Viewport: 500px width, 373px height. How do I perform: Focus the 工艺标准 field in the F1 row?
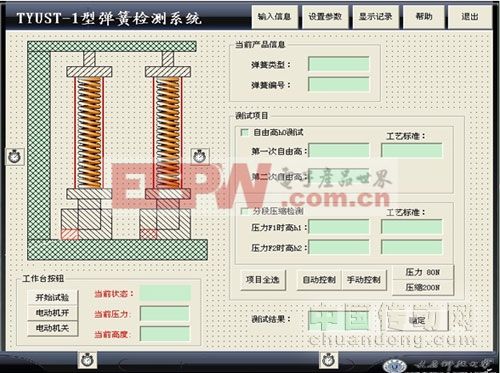pyautogui.click(x=412, y=227)
